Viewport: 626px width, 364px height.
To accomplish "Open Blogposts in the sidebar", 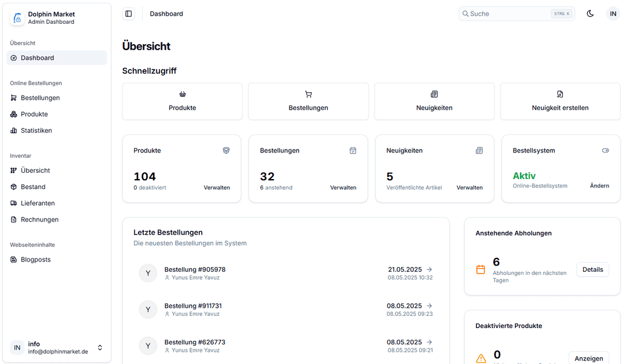I will [x=57, y=260].
